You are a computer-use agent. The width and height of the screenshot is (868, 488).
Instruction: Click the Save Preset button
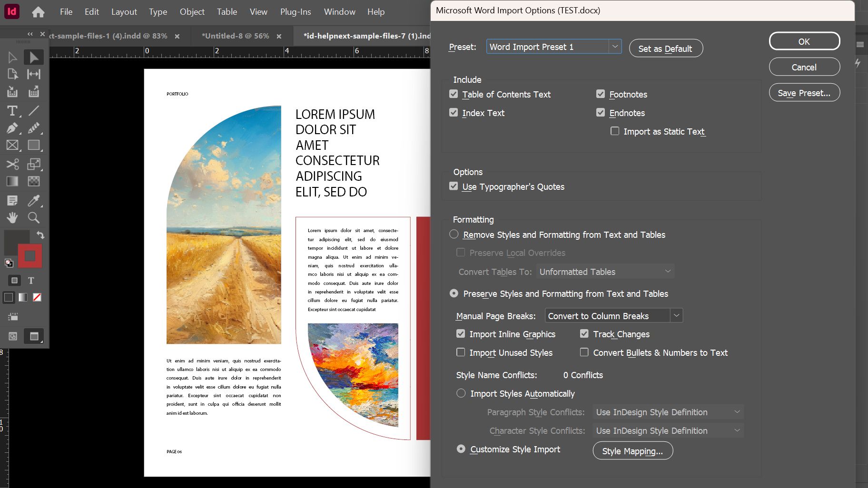point(804,93)
